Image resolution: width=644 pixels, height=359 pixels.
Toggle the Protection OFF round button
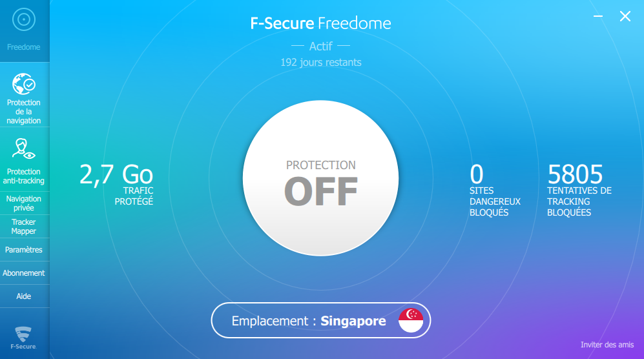321,178
